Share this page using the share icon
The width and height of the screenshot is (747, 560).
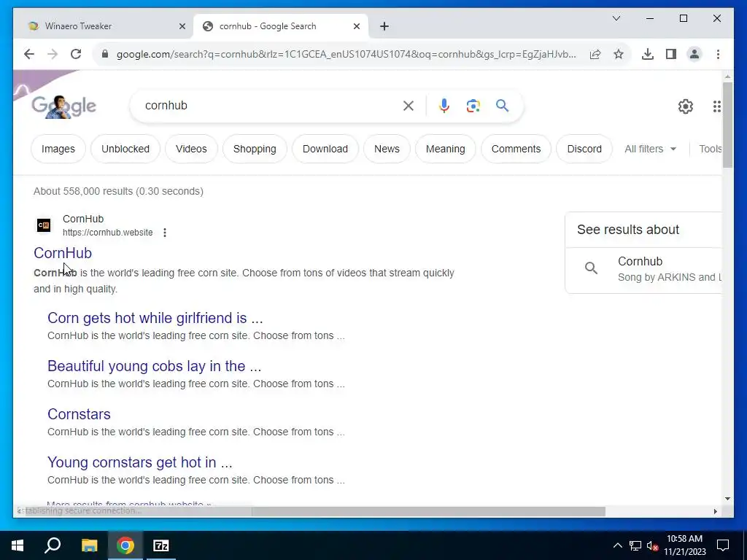click(595, 54)
